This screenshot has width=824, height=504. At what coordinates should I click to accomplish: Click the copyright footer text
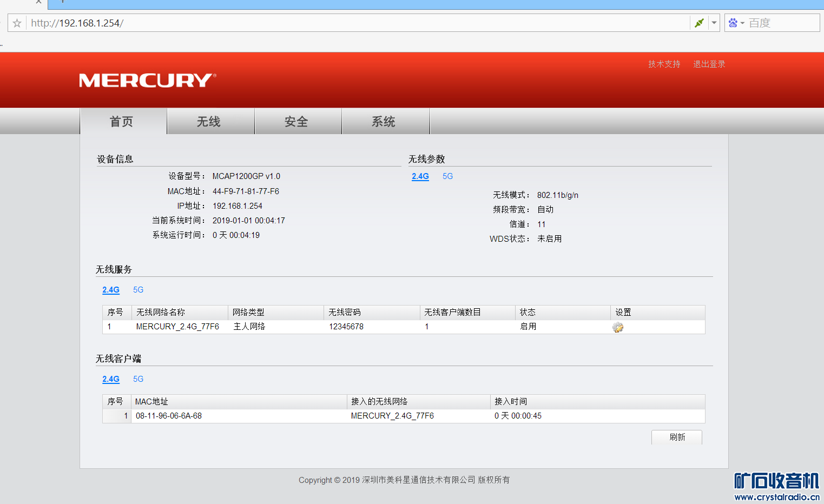[x=404, y=480]
